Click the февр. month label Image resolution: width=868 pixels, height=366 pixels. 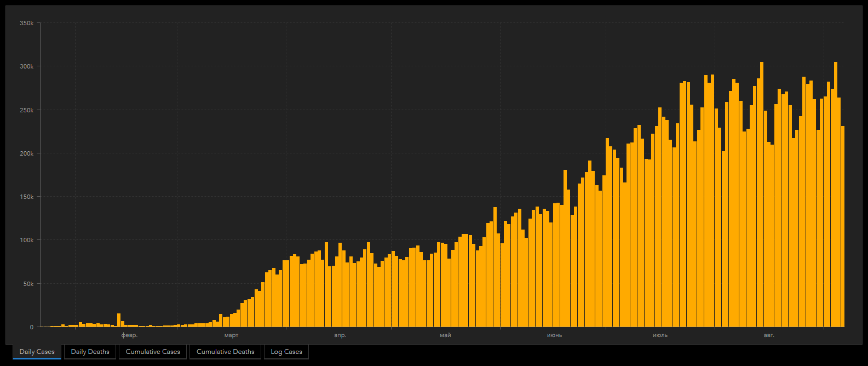129,335
